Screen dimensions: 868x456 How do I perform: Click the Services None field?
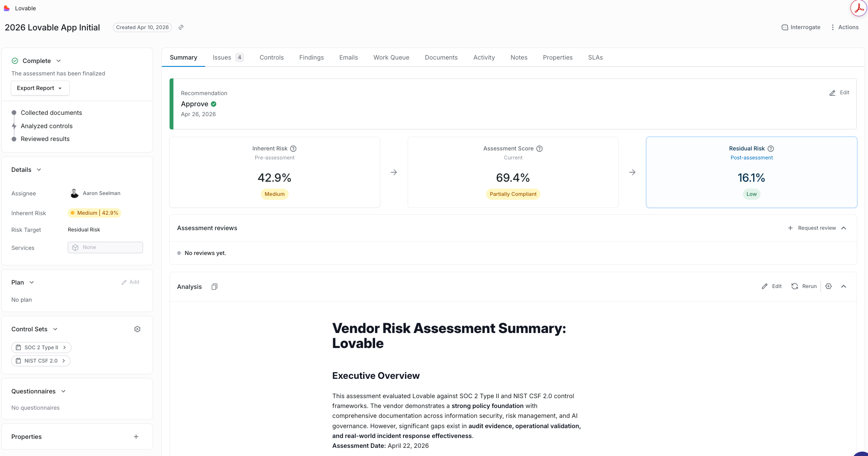105,248
